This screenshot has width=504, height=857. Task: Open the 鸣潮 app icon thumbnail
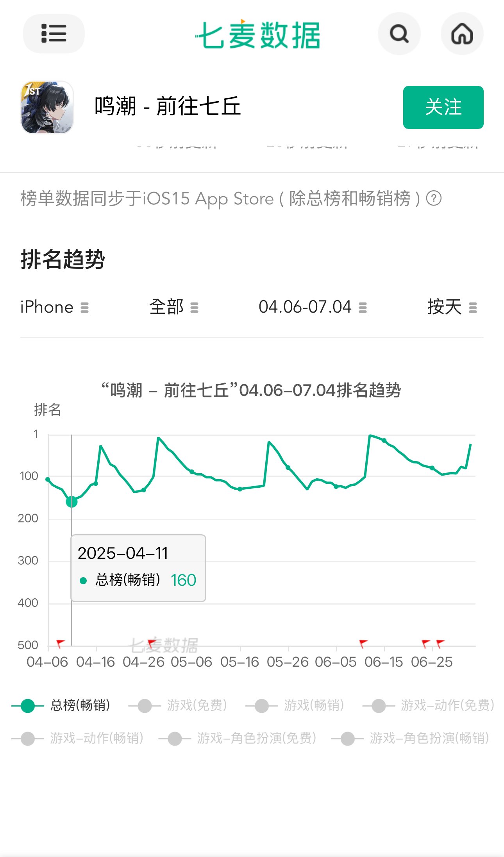point(47,107)
